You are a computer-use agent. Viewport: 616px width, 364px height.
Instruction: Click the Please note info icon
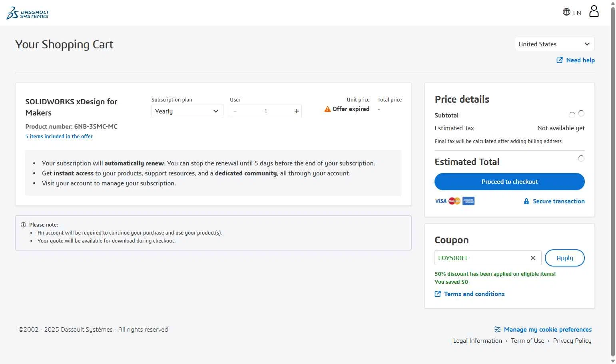pyautogui.click(x=23, y=225)
